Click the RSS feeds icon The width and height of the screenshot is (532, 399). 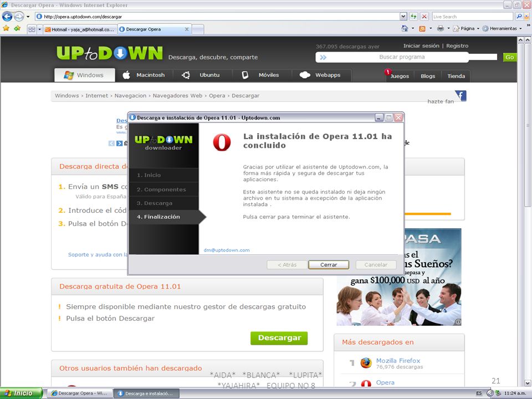coord(422,28)
